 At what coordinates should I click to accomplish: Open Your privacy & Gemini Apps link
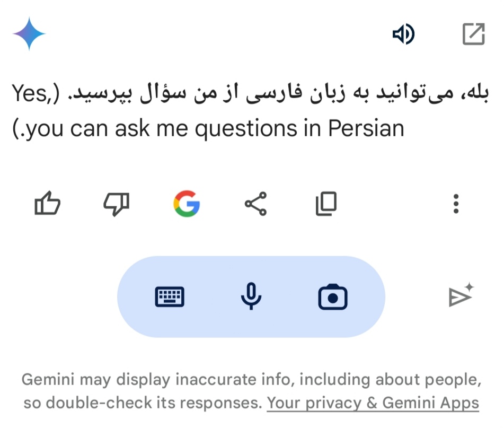click(373, 403)
